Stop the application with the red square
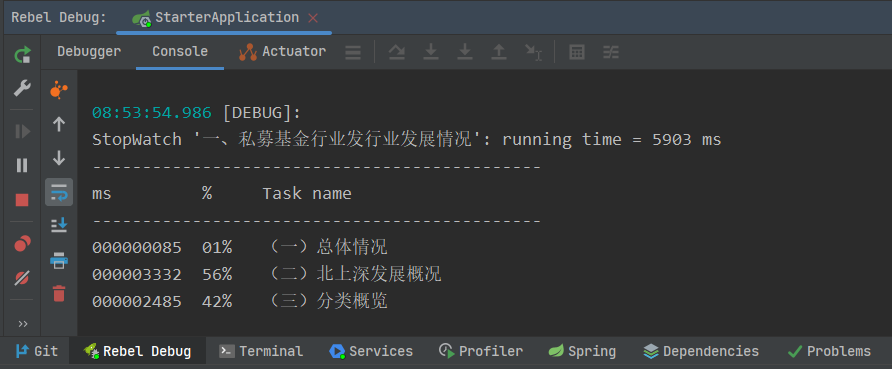 (22, 200)
